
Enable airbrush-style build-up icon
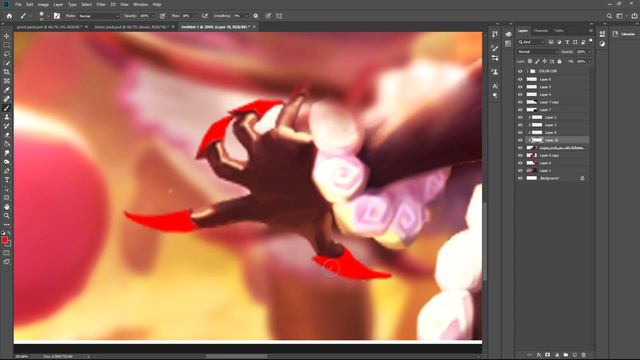point(205,16)
